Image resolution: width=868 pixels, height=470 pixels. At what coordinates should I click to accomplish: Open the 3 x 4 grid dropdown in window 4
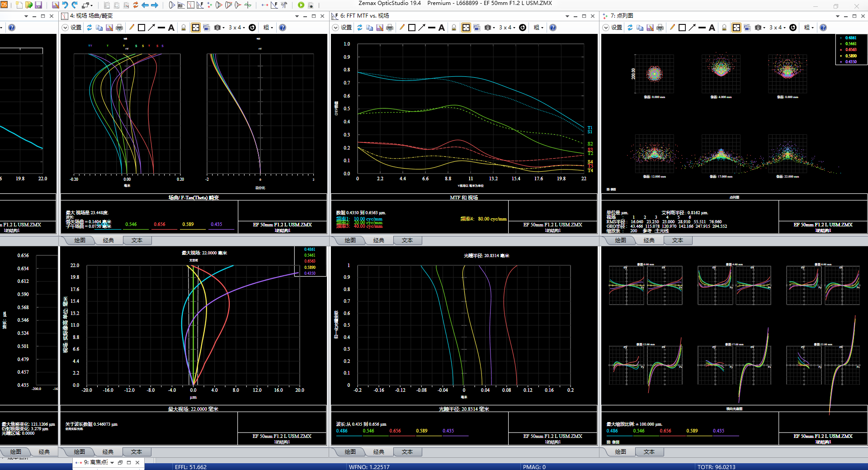(236, 28)
